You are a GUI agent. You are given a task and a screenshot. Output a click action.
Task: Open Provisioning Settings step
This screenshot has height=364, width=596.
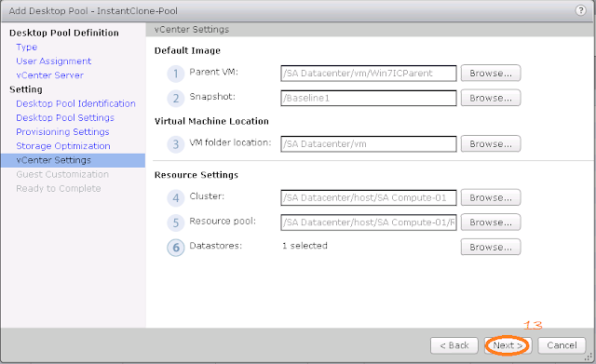62,132
